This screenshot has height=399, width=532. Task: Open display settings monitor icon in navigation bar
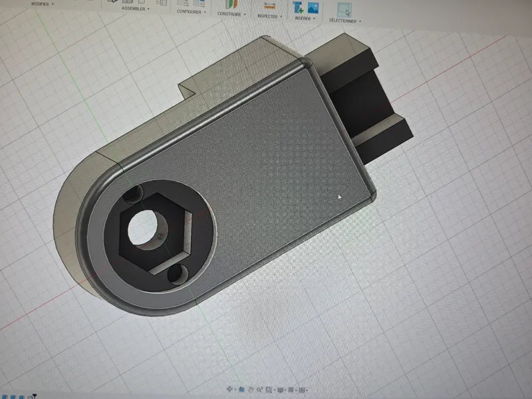click(x=280, y=390)
